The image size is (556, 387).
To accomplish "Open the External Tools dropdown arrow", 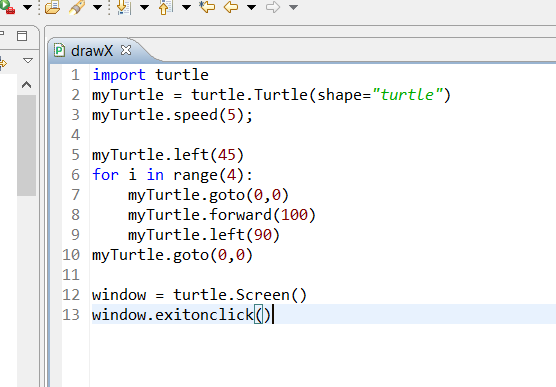I will [28, 7].
